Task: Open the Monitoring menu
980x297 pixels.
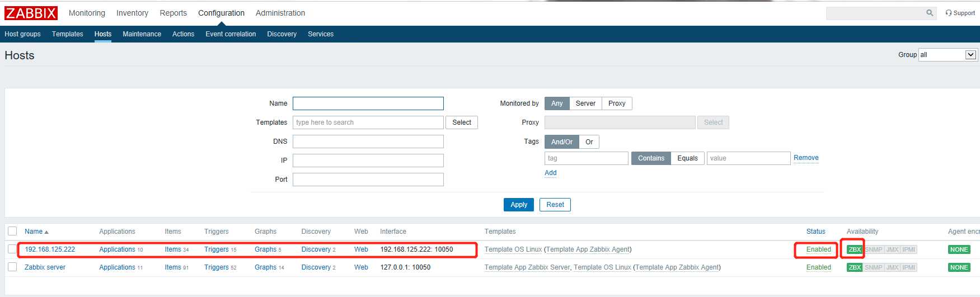Action: (x=87, y=13)
